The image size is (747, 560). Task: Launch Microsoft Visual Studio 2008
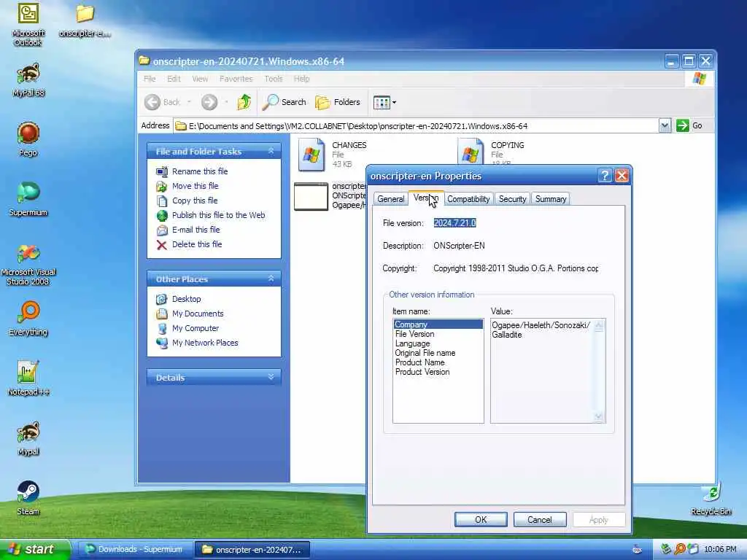(28, 264)
